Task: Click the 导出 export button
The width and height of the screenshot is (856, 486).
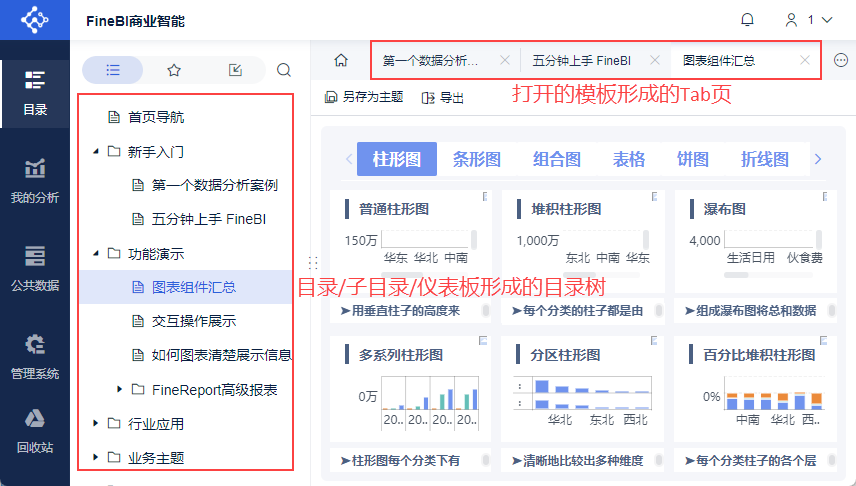Action: click(x=443, y=97)
